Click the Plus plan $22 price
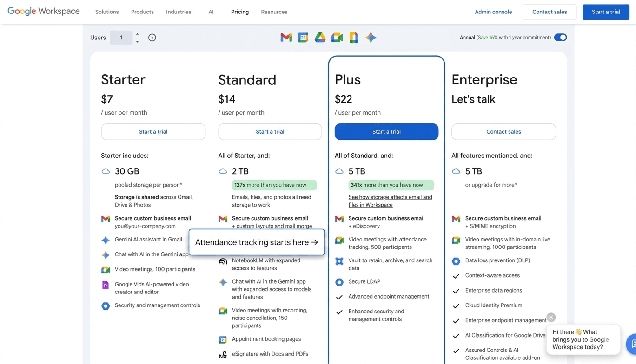This screenshot has height=364, width=636. pos(344,99)
